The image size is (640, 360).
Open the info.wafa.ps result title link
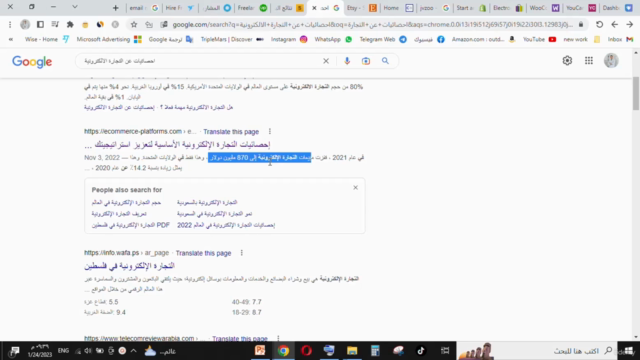(129, 266)
